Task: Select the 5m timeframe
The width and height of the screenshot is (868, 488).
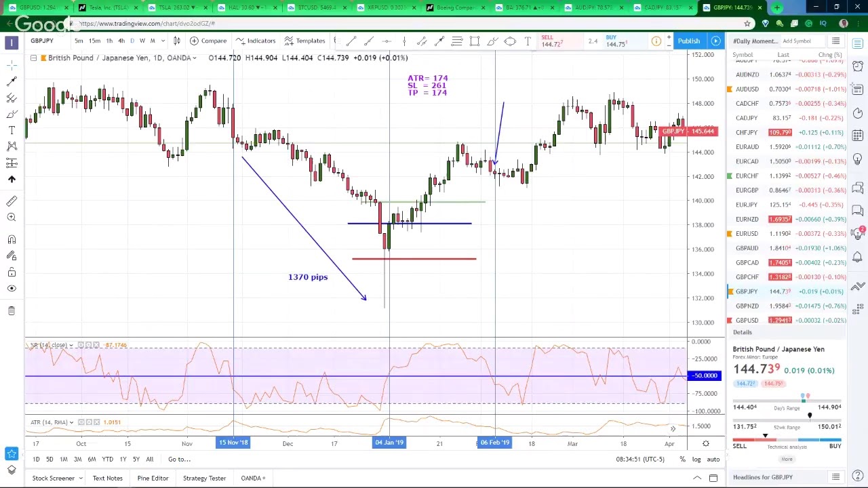Action: (x=79, y=41)
